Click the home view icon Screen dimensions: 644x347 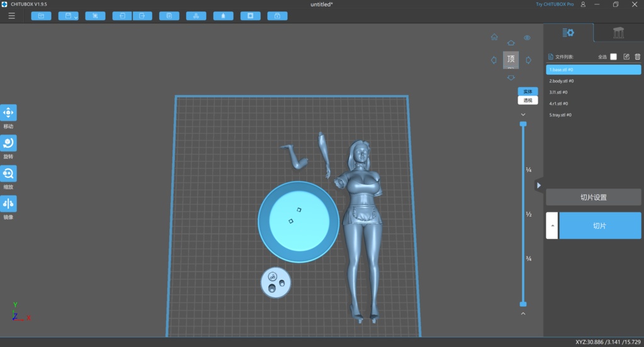[494, 37]
